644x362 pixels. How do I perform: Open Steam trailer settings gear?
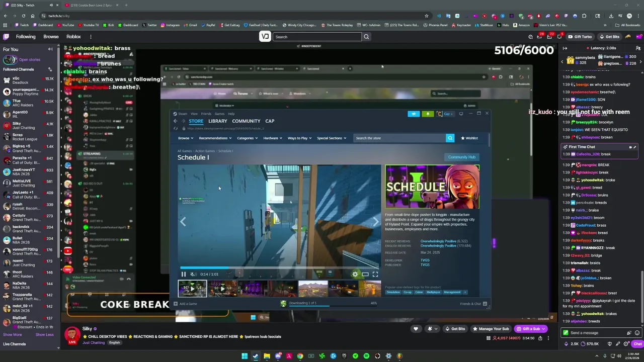click(355, 274)
